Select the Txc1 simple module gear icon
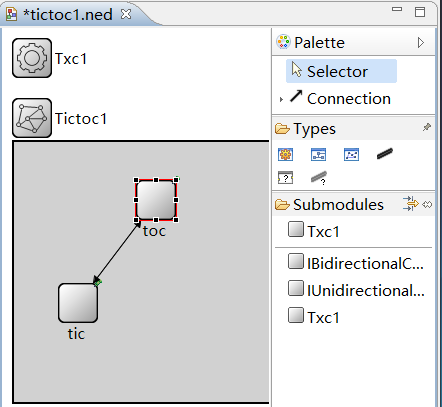Image resolution: width=442 pixels, height=407 pixels. click(32, 58)
